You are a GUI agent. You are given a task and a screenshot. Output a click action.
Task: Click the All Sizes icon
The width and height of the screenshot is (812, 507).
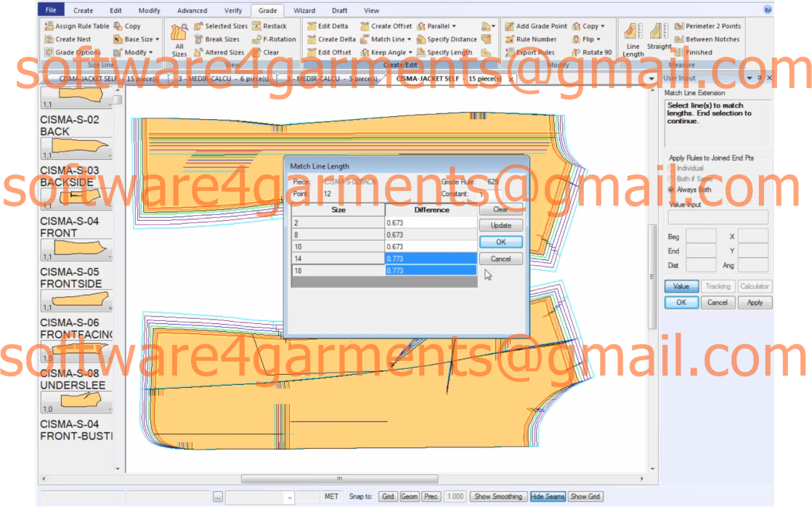(179, 40)
